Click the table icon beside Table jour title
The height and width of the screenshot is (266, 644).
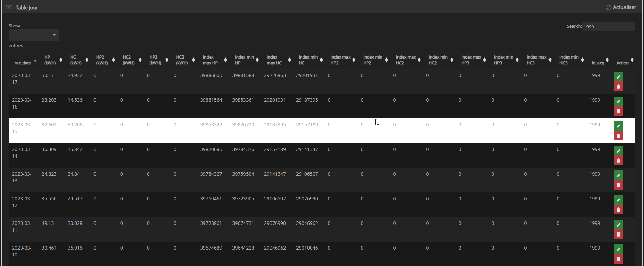pyautogui.click(x=9, y=8)
